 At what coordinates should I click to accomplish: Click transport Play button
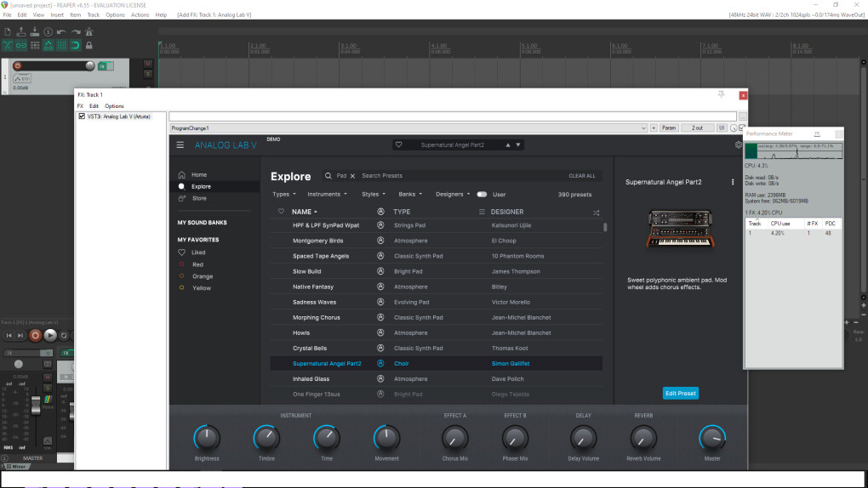(x=50, y=335)
